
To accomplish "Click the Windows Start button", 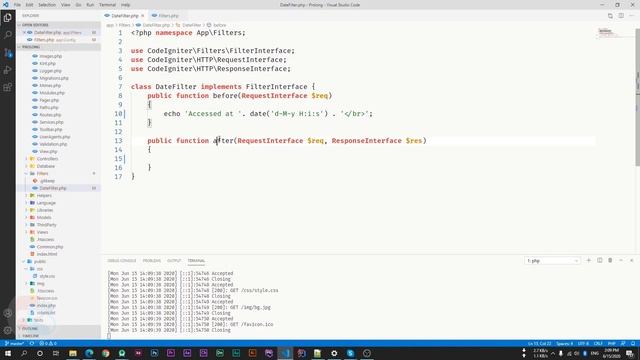I will [7, 353].
